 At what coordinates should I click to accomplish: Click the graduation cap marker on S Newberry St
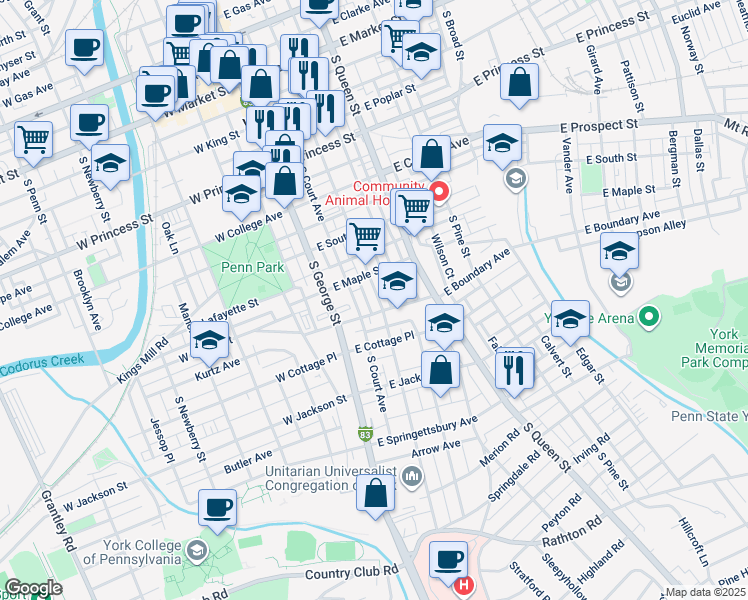pyautogui.click(x=110, y=166)
